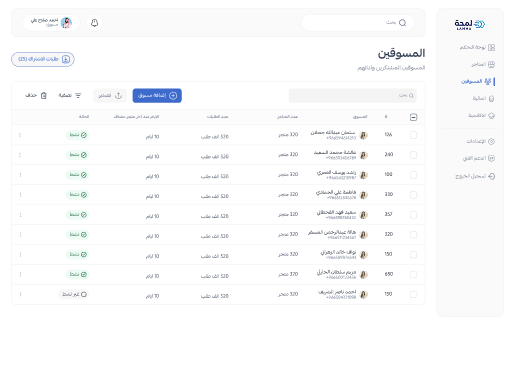Open الأكاديمية in the sidebar
512x365 pixels.
(481, 116)
